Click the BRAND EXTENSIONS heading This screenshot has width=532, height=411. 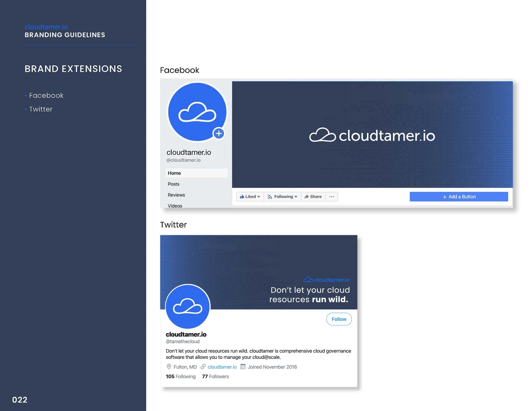(73, 69)
